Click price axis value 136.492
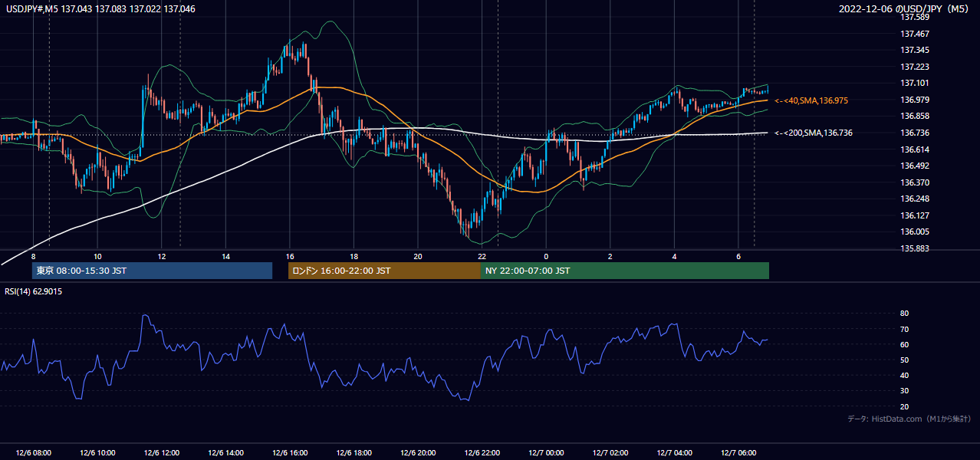 915,166
